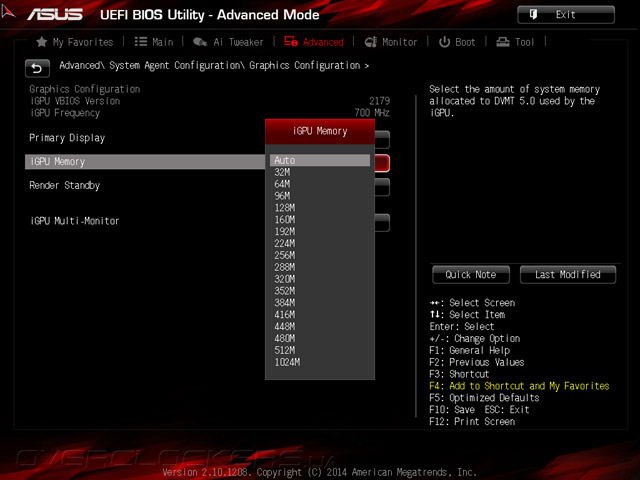Pick 288M from the memory list
Screen dimensions: 640x480
click(284, 267)
